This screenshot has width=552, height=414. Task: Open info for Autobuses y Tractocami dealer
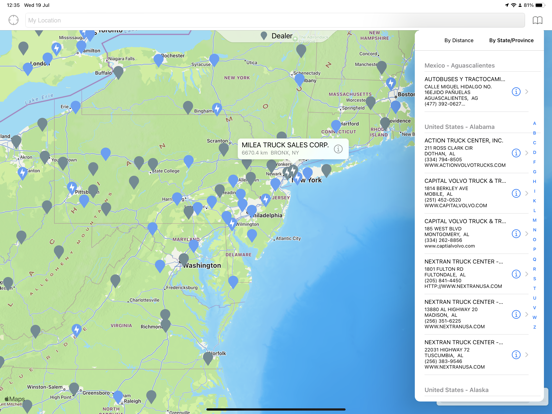pyautogui.click(x=516, y=92)
